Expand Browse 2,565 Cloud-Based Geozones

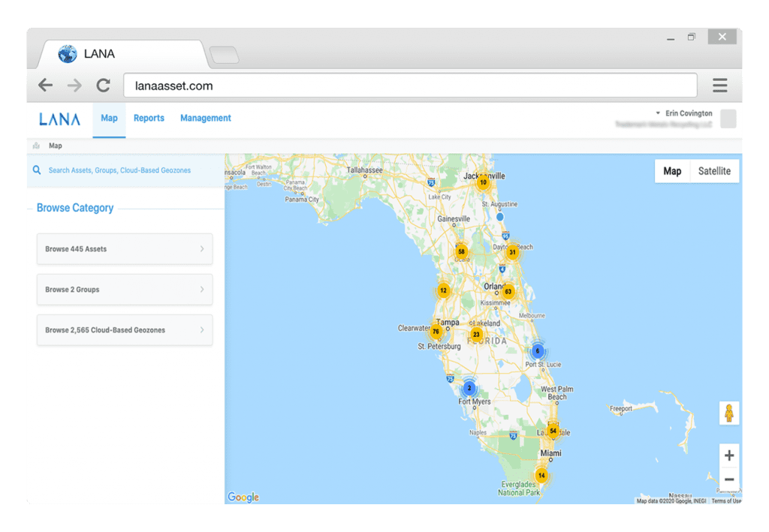point(124,329)
